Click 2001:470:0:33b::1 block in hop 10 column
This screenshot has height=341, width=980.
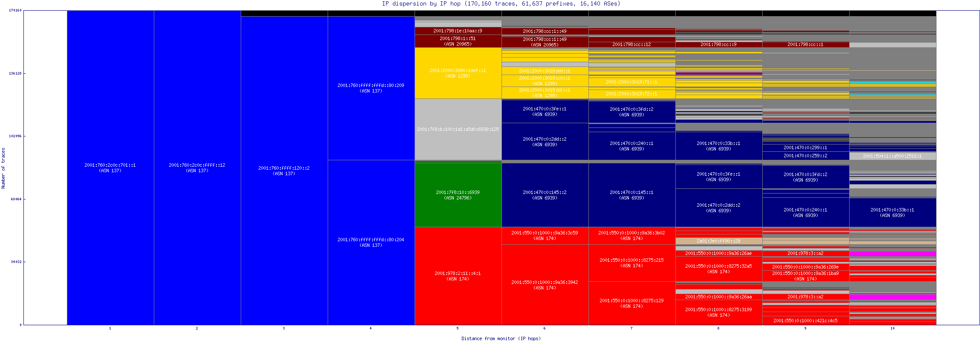click(893, 212)
